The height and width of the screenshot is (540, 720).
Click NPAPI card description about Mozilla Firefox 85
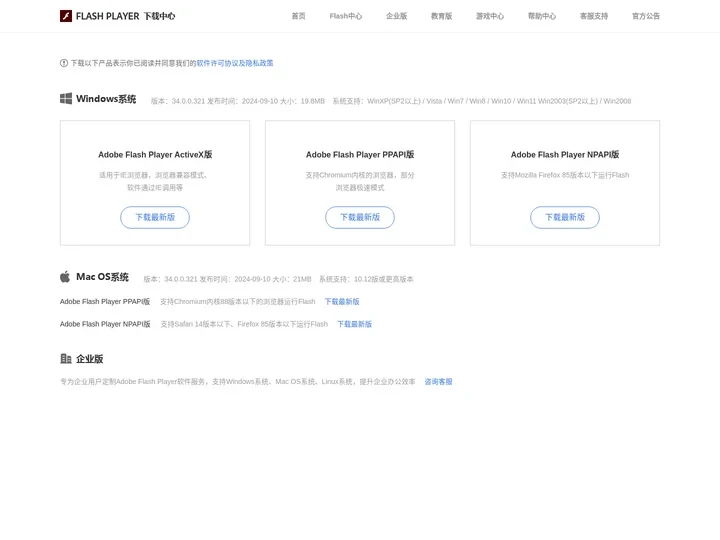(565, 175)
